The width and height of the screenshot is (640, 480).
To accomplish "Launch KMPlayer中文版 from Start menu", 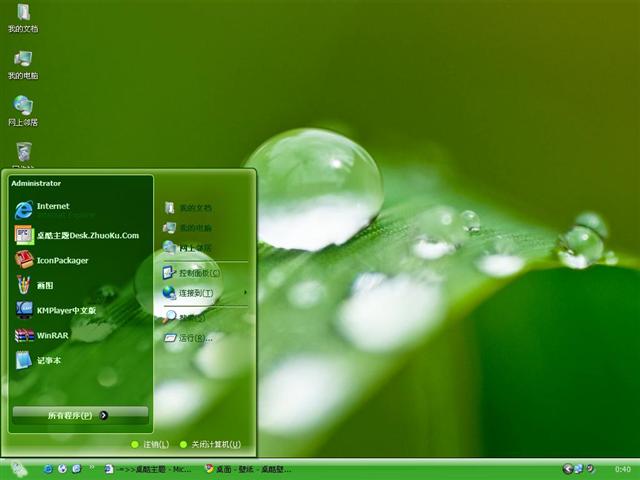I will coord(57,310).
